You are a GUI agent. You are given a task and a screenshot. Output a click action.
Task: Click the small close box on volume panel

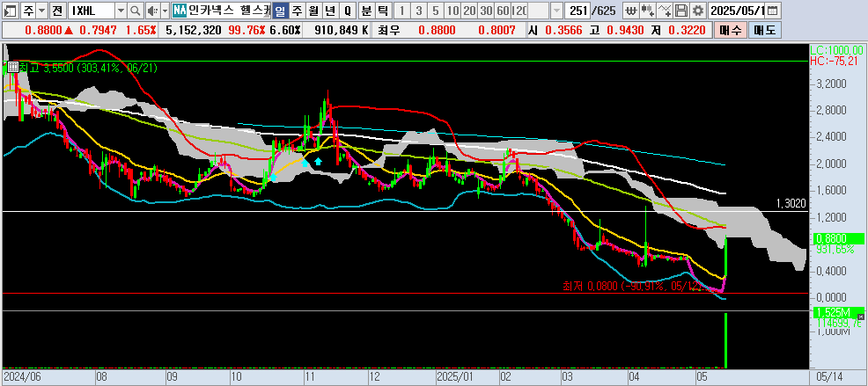pos(860,316)
